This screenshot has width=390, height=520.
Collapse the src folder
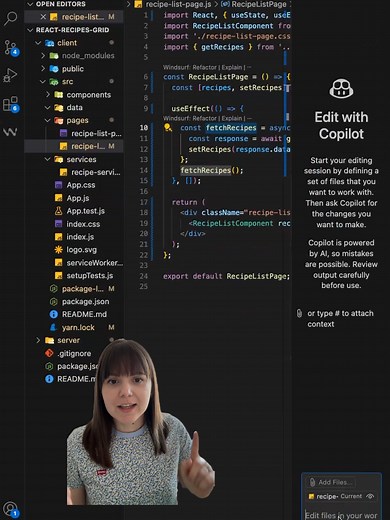point(43,81)
